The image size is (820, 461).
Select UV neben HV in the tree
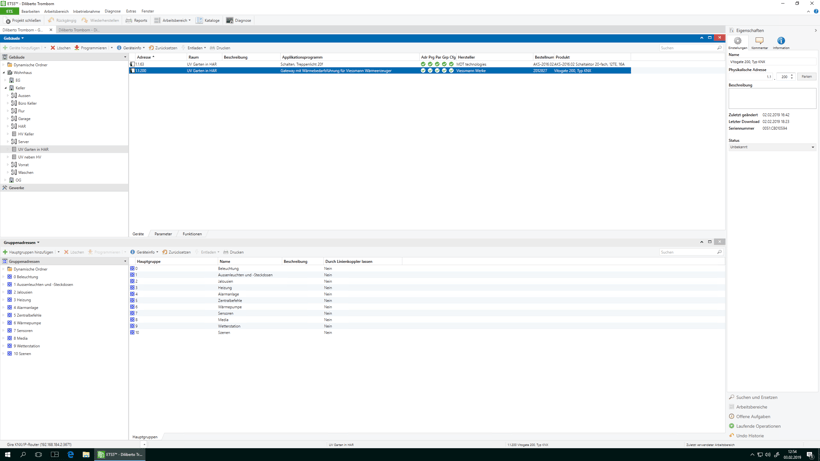click(x=29, y=157)
